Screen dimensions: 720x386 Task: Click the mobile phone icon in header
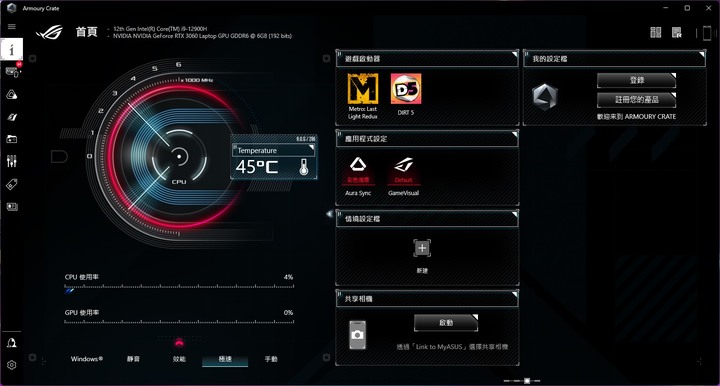click(707, 33)
